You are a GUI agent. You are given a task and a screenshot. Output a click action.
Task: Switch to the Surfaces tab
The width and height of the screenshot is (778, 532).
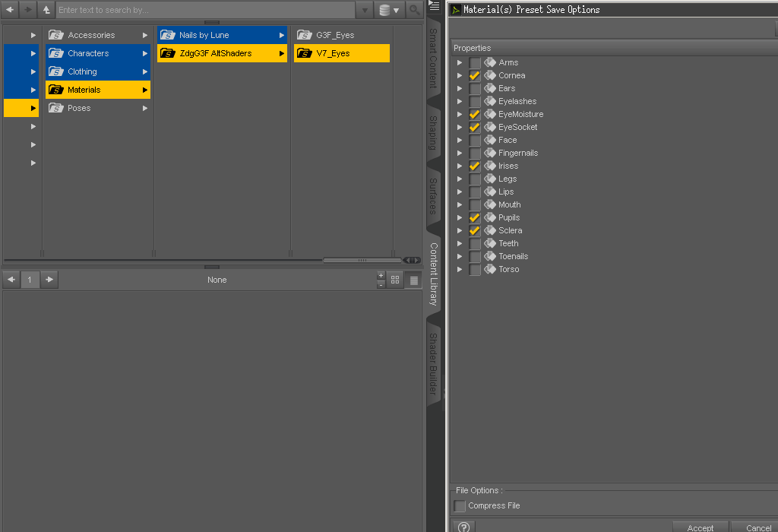click(x=433, y=196)
